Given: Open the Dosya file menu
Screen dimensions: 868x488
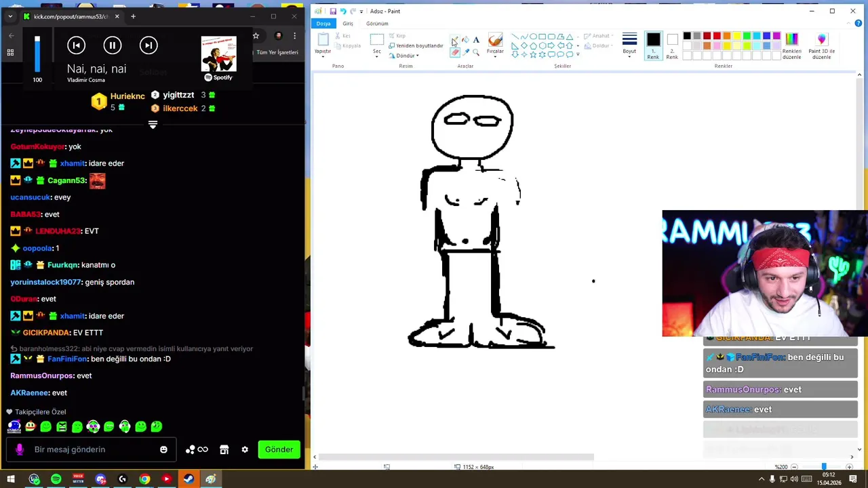Looking at the screenshot, I should pyautogui.click(x=323, y=24).
